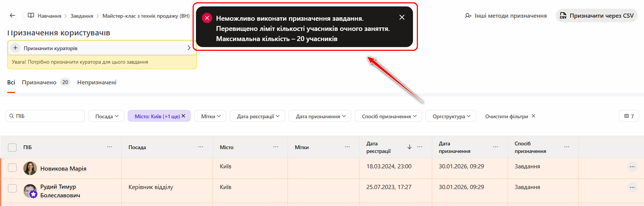Toggle the select-all checkbox in header
This screenshot has height=206, width=644.
[x=12, y=147]
